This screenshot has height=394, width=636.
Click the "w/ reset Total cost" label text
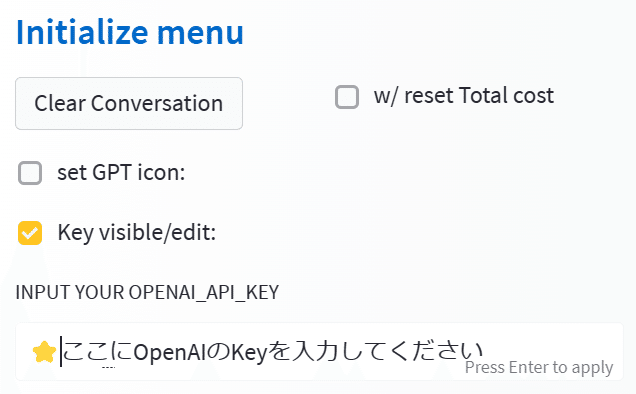pyautogui.click(x=464, y=96)
